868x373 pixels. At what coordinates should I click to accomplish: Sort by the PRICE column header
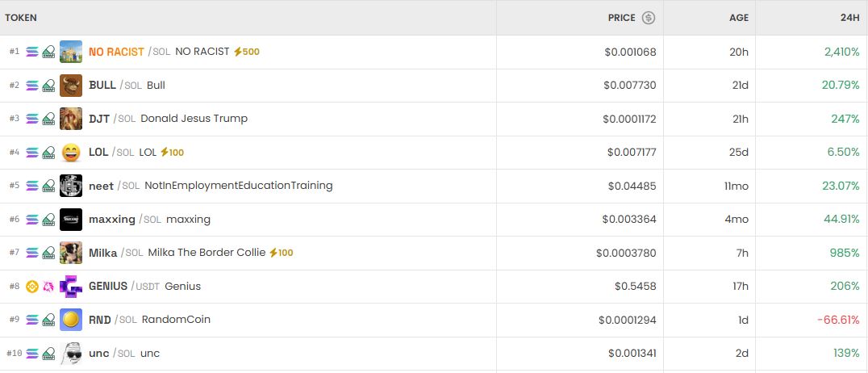[x=621, y=18]
